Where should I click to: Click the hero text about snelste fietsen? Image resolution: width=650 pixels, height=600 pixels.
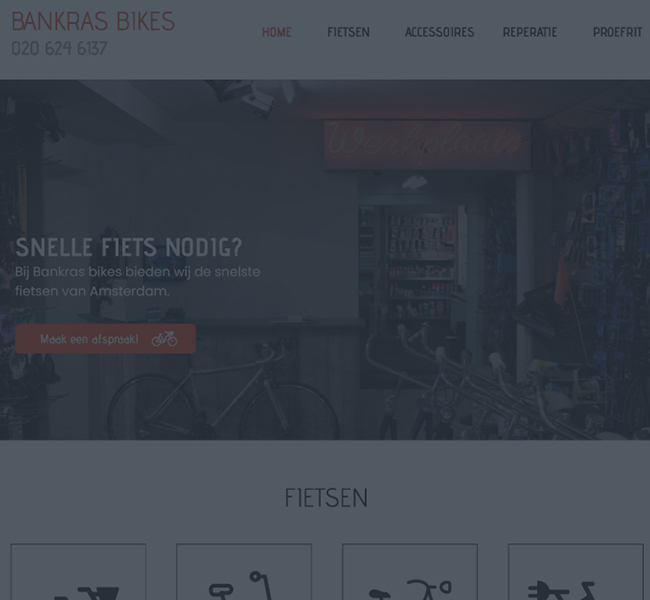click(138, 281)
